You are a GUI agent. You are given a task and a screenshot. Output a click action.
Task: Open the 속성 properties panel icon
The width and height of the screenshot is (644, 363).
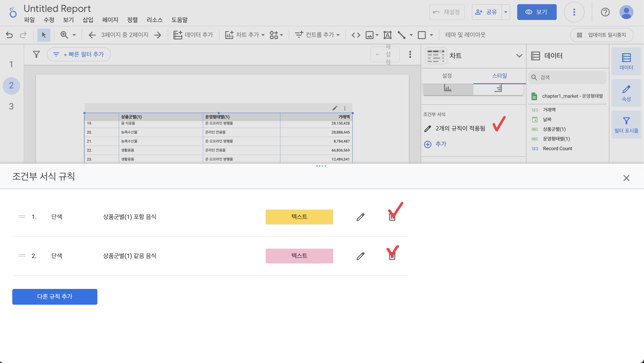(x=626, y=93)
